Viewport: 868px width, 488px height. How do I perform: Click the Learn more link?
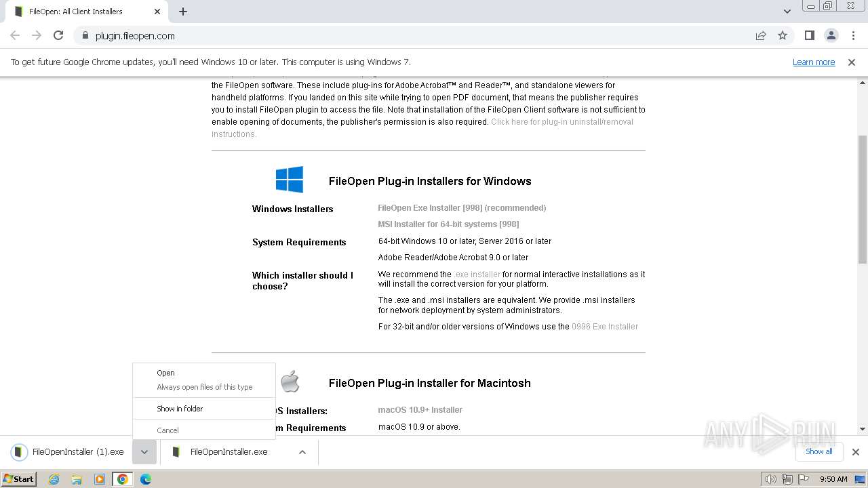click(x=814, y=62)
